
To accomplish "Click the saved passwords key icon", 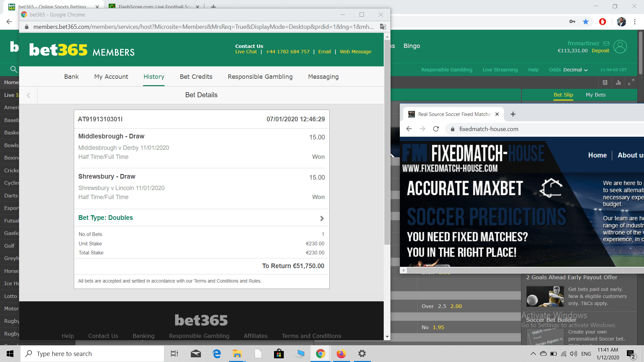I will [x=572, y=22].
